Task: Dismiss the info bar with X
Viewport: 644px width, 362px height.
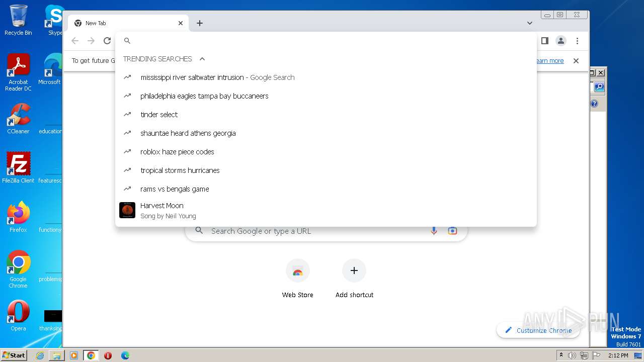Action: pos(576,61)
